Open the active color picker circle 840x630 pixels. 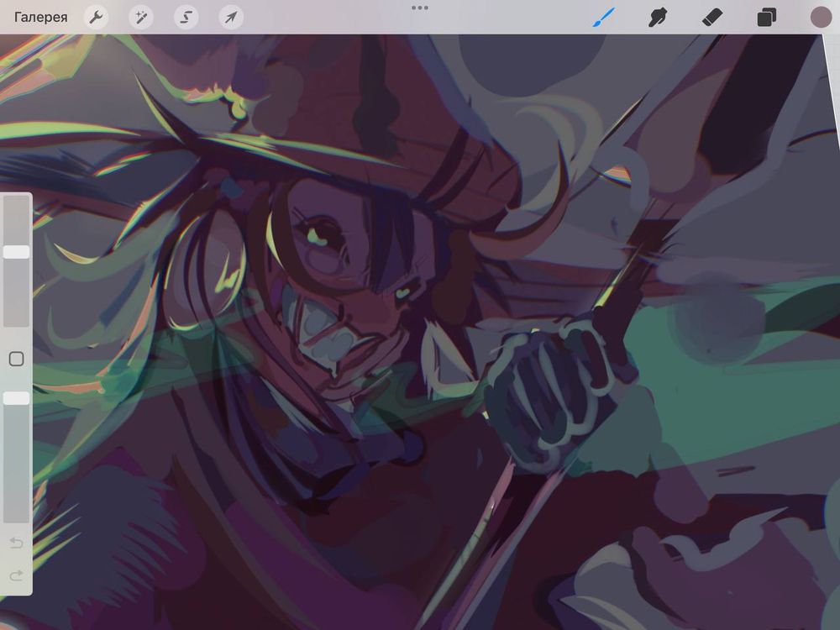821,17
